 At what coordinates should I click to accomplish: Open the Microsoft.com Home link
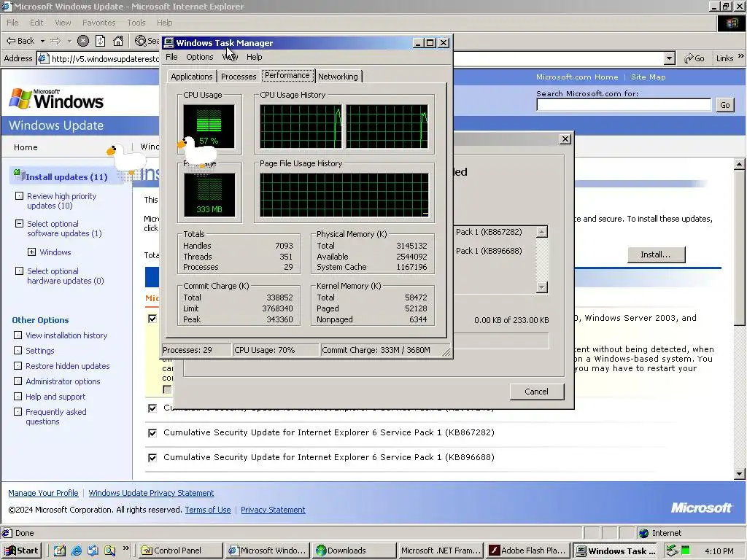(577, 77)
